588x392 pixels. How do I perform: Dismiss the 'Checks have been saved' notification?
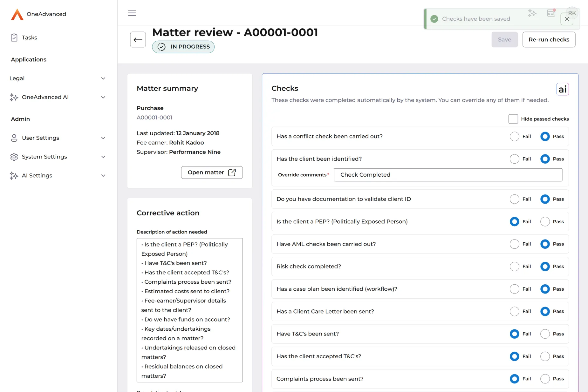click(x=567, y=19)
